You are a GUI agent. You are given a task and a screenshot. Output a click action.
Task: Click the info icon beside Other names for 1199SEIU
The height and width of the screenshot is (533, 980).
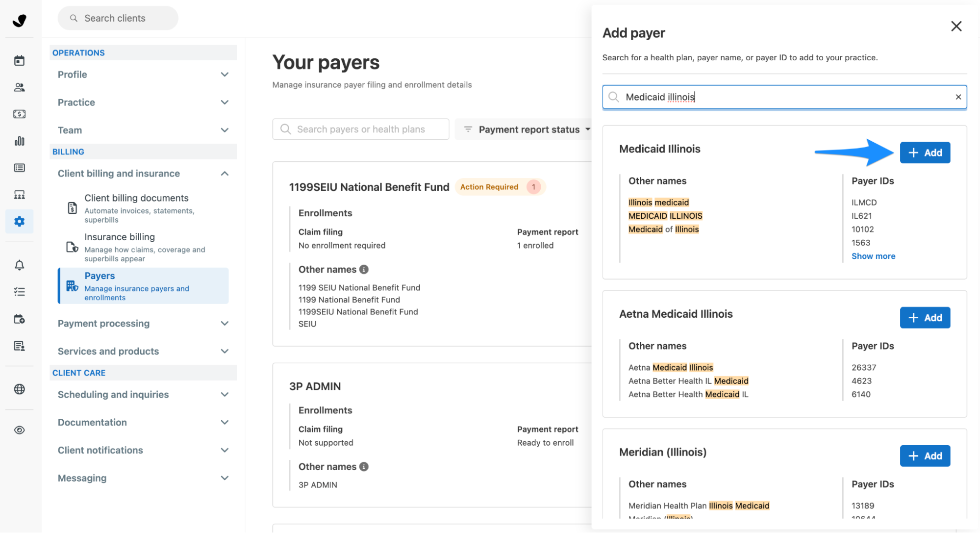pos(364,269)
